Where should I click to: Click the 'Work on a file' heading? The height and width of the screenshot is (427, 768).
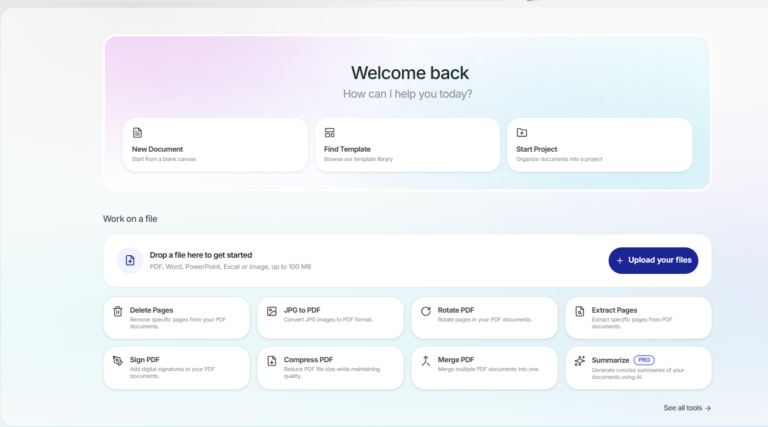click(x=130, y=219)
